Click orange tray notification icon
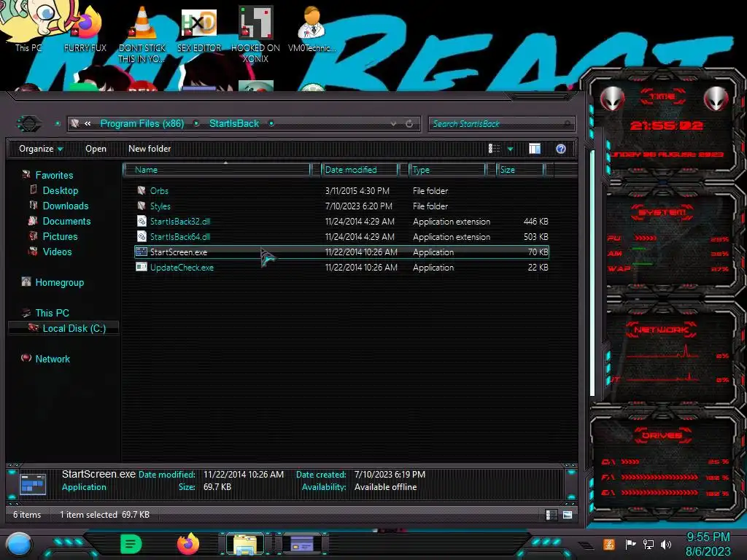Screen dimensions: 747x560 pyautogui.click(x=609, y=544)
